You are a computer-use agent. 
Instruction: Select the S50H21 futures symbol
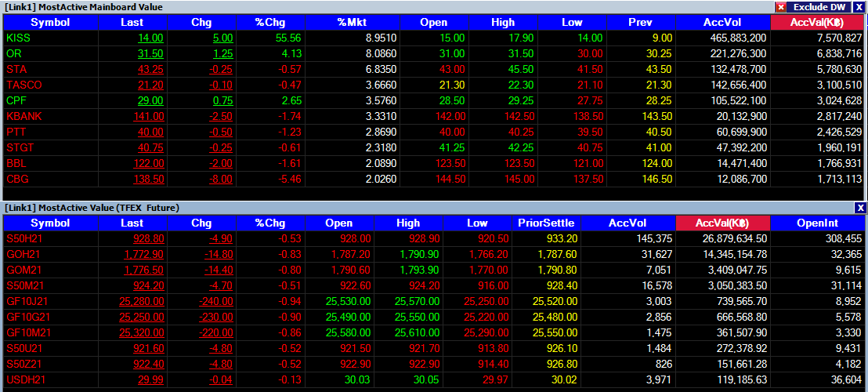[24, 238]
